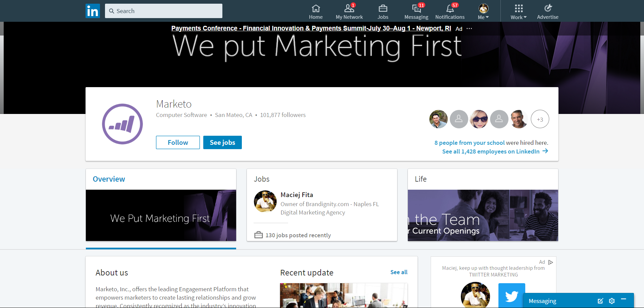This screenshot has height=308, width=644.
Task: Click the Overview We Put Marketing First image
Action: coord(161,215)
